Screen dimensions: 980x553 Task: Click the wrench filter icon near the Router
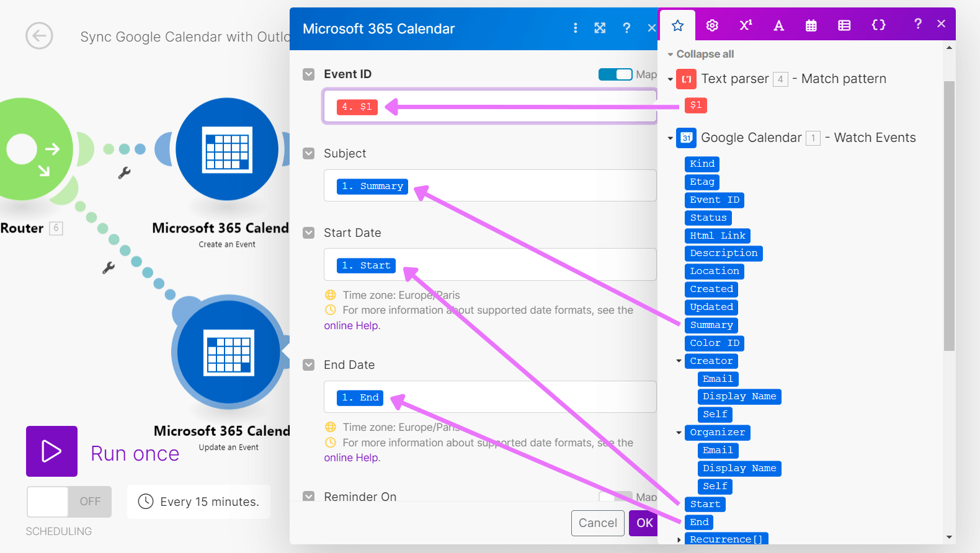pos(124,173)
